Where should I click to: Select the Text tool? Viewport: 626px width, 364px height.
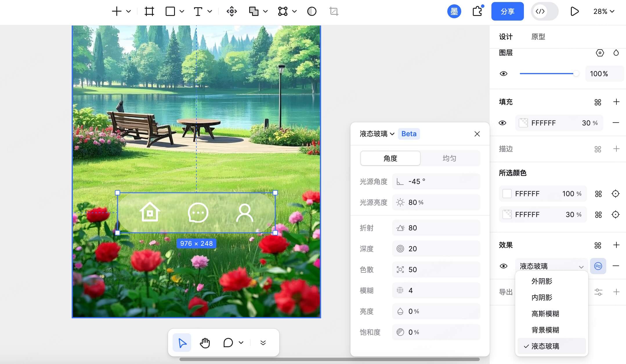(x=198, y=11)
